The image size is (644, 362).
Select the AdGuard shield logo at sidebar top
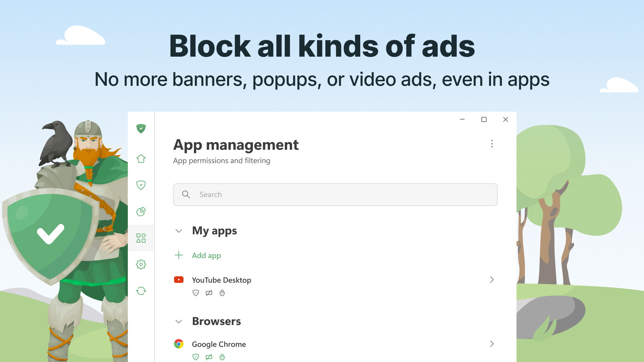point(141,128)
